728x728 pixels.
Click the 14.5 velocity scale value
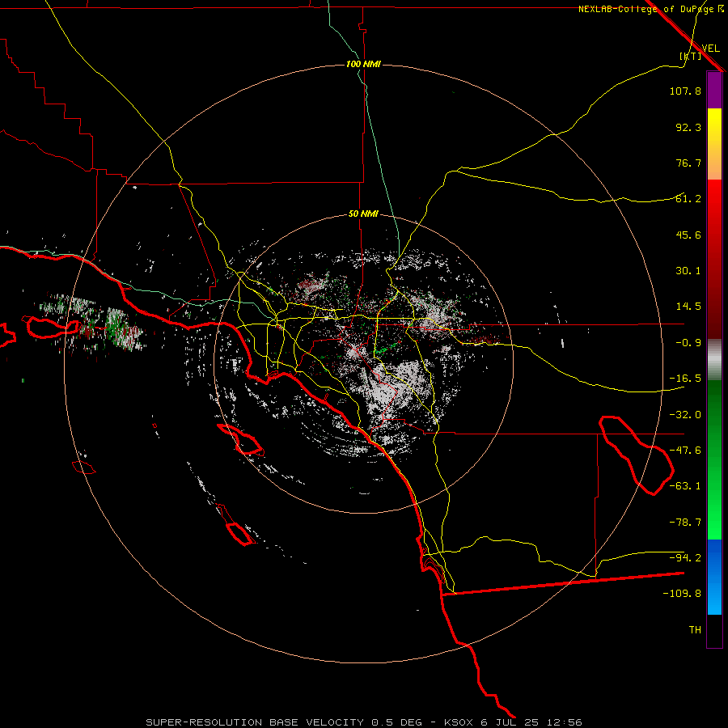pos(688,307)
